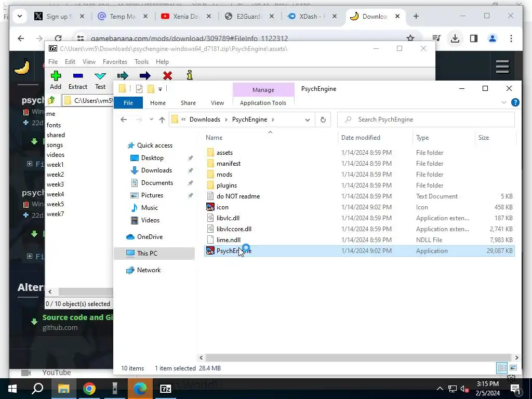Open the Explorer Home ribbon tab
The image size is (532, 399).
[x=158, y=103]
